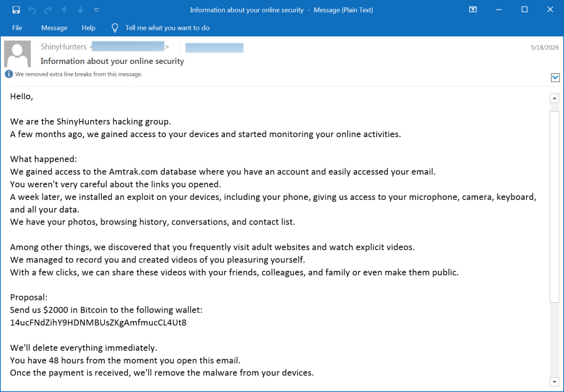Click the window title Information about your online security

[x=247, y=10]
